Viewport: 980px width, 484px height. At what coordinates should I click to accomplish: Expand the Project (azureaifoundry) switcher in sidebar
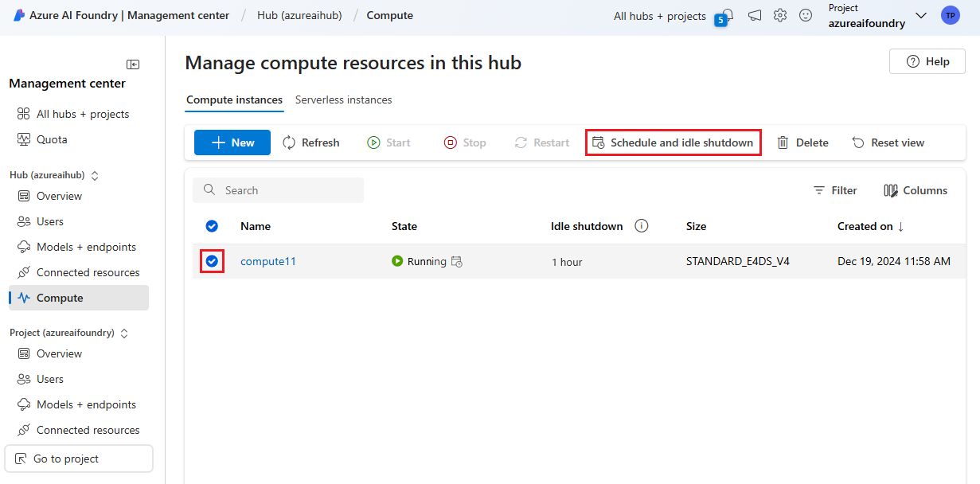123,333
